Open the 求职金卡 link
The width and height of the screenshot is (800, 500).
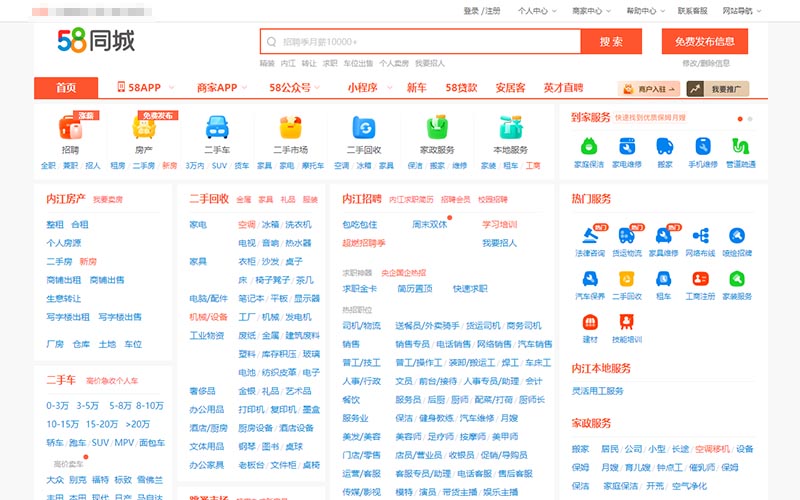(x=360, y=289)
